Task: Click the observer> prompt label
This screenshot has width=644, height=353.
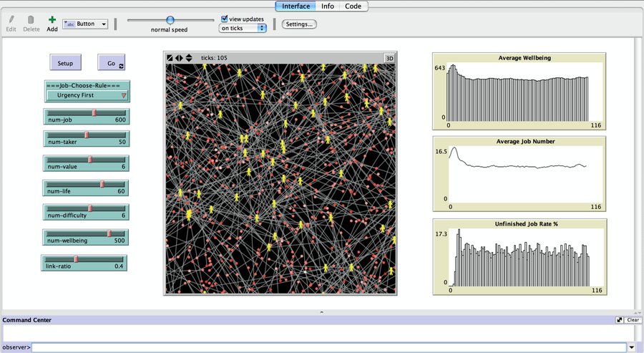Action: click(x=16, y=347)
